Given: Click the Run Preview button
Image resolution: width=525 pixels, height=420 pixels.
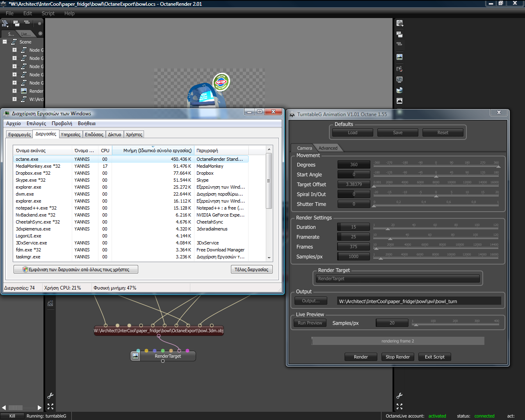Looking at the screenshot, I should [310, 323].
